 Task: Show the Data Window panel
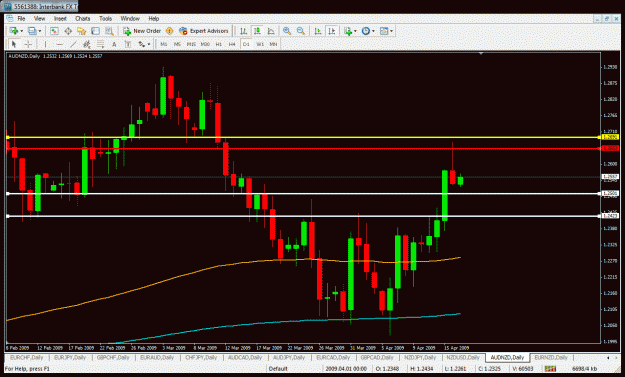pos(68,31)
